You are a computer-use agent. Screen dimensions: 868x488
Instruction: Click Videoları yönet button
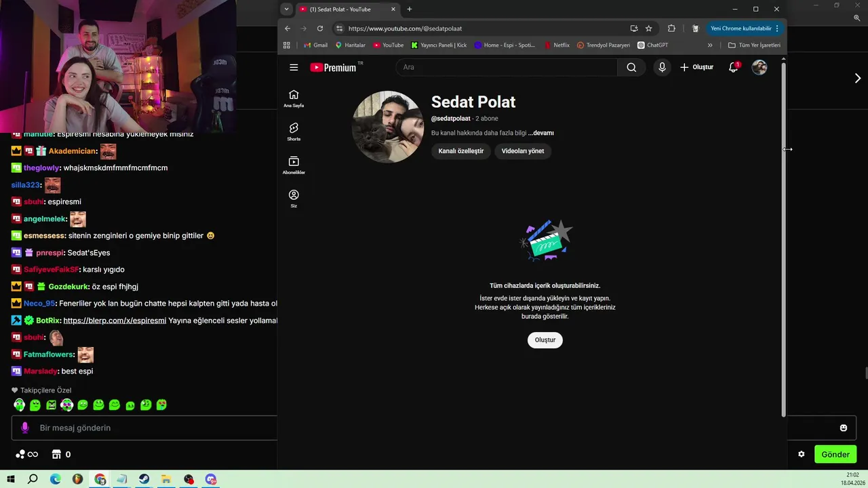tap(523, 151)
